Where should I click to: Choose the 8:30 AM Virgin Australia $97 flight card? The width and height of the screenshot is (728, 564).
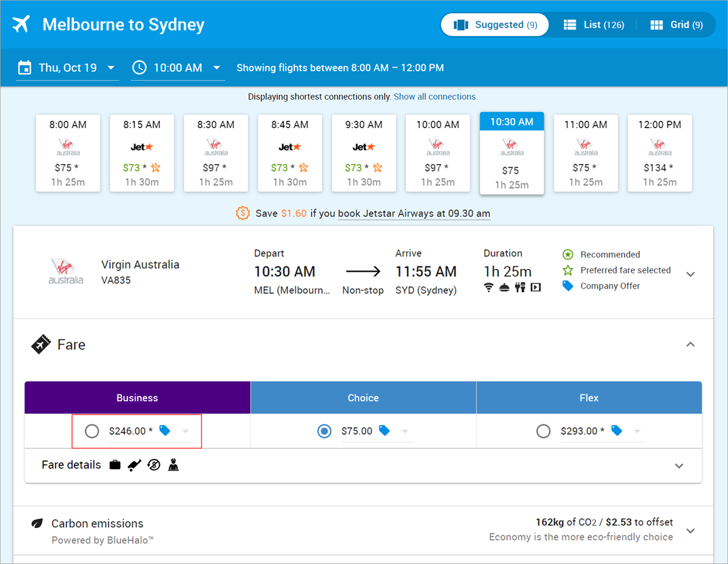[x=216, y=153]
